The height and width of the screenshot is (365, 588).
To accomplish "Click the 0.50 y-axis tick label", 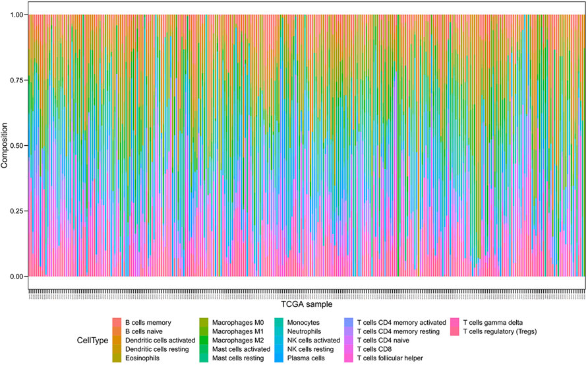I will pyautogui.click(x=18, y=146).
